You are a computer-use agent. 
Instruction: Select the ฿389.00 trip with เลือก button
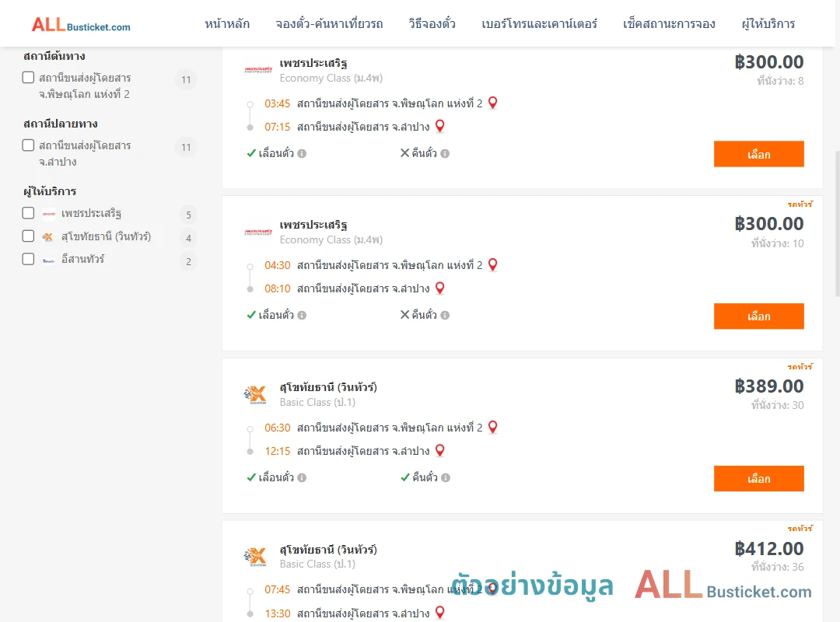coord(758,478)
